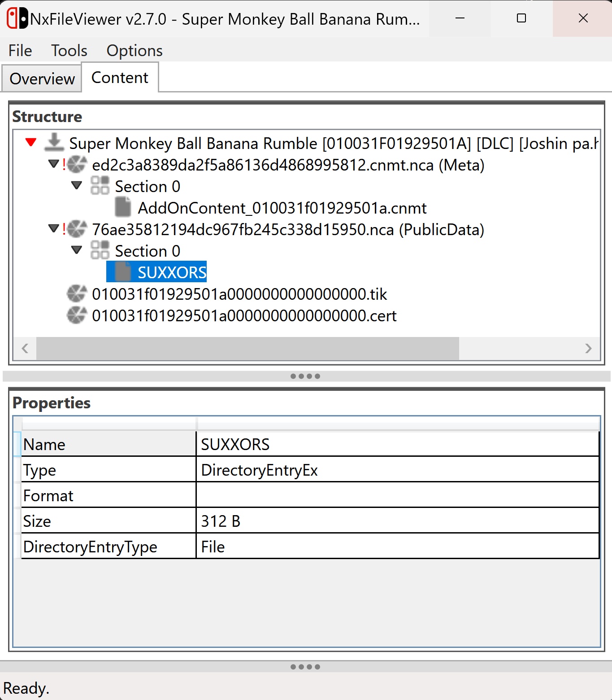The image size is (612, 700).
Task: Collapse the Super Monkey Ball root node
Action: coord(31,142)
